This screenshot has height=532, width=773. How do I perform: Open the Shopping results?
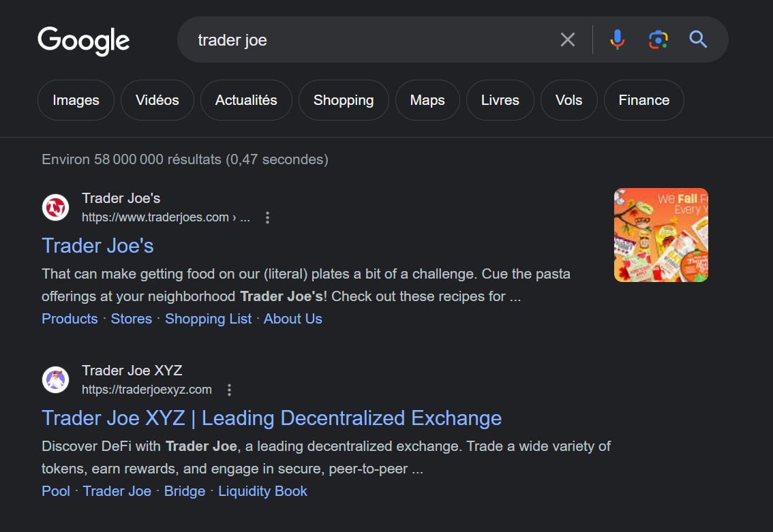pyautogui.click(x=344, y=99)
